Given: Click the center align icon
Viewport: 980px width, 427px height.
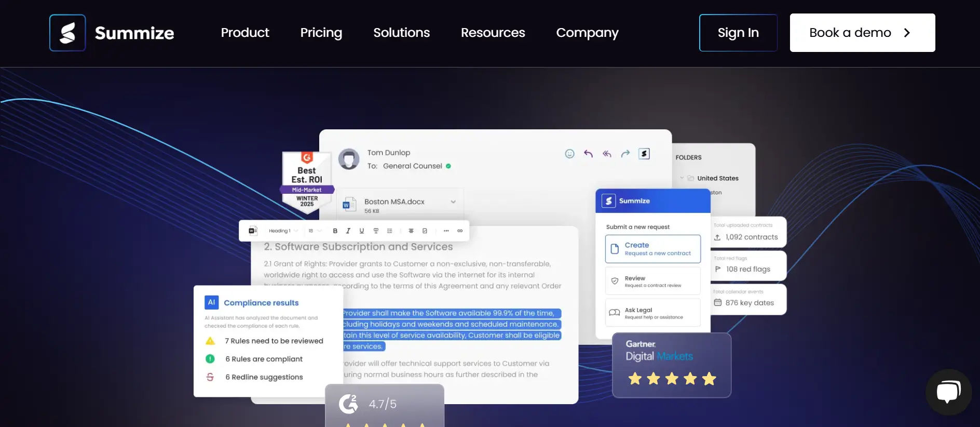Looking at the screenshot, I should pyautogui.click(x=411, y=231).
